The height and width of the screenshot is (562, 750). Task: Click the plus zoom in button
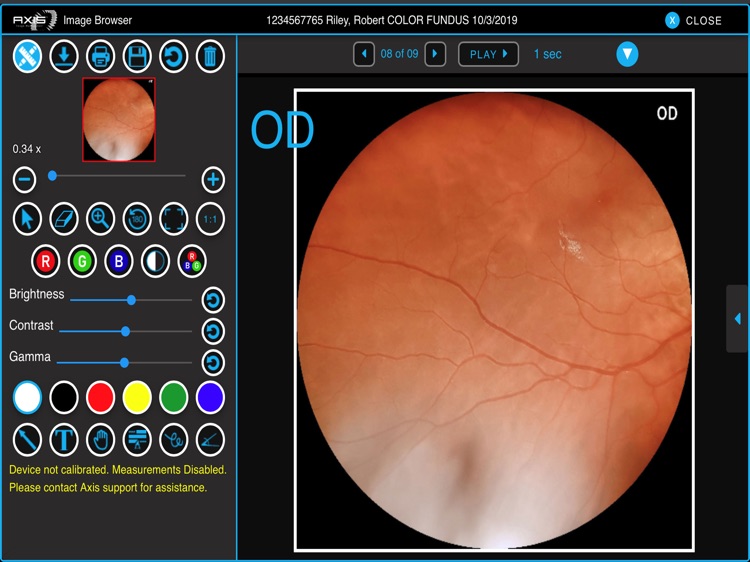213,180
